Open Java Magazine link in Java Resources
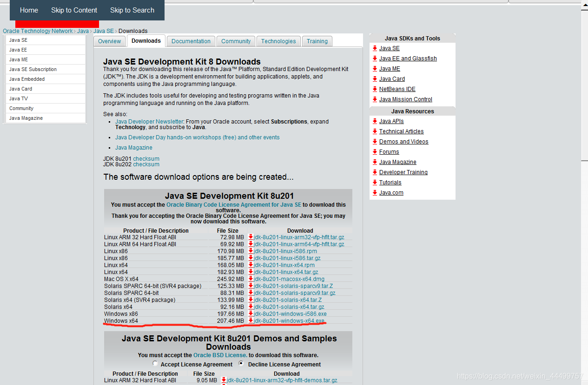The image size is (588, 385). pos(397,162)
